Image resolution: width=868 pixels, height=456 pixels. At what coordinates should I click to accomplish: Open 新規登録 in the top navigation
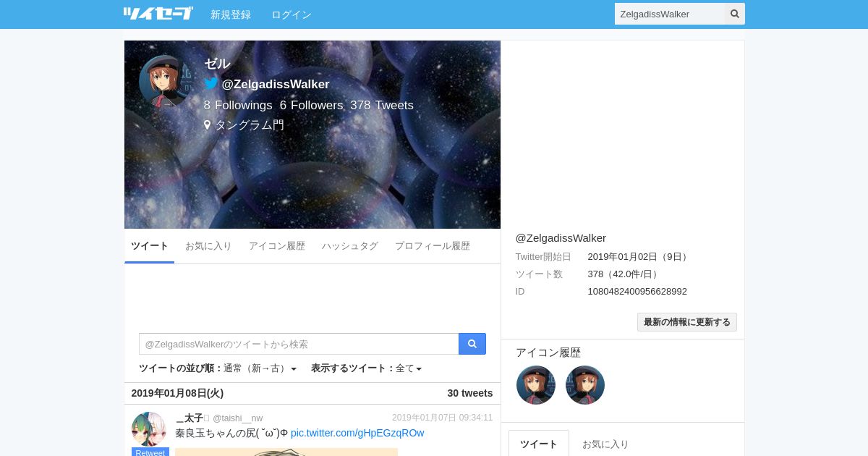[231, 14]
